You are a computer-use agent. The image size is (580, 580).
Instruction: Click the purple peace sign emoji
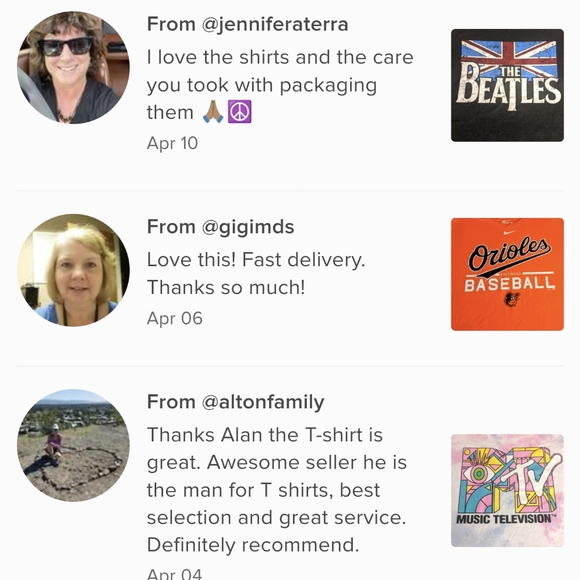coord(240,112)
